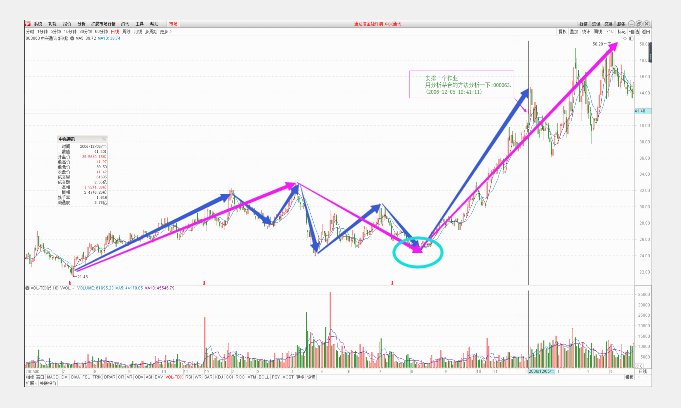Open the 复权 adjustment dropdown in chart toolbar

tap(561, 32)
